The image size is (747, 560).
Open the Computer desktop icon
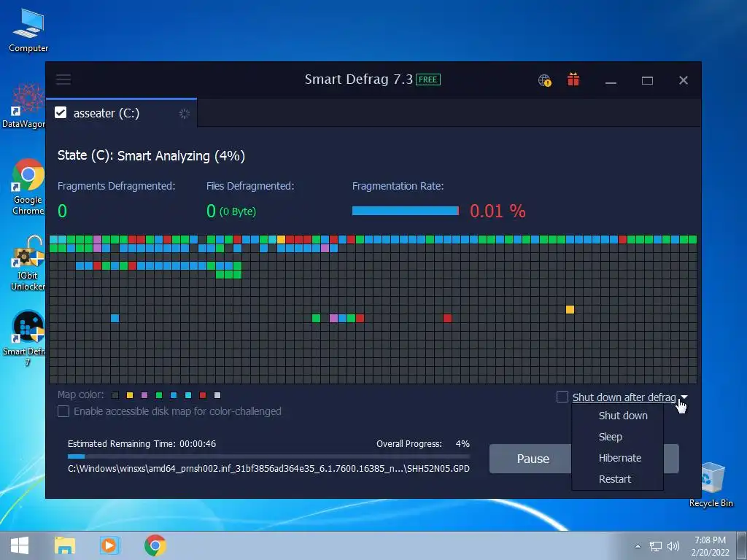point(28,30)
